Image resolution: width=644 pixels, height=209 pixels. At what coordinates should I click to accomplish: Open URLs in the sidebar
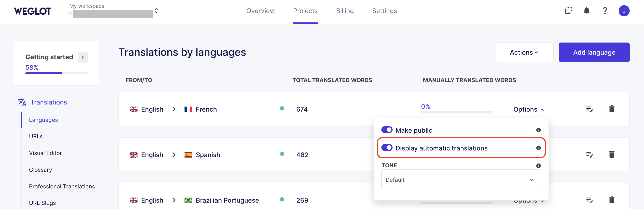tap(36, 137)
